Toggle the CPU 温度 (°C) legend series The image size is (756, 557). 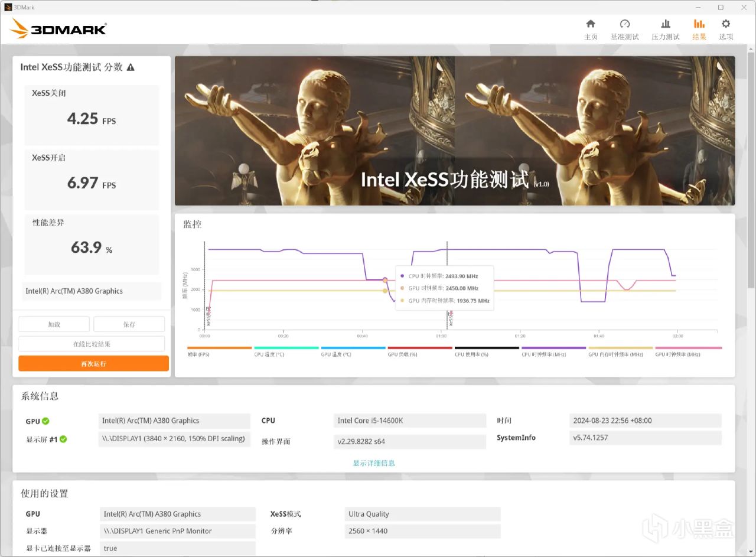pos(286,351)
